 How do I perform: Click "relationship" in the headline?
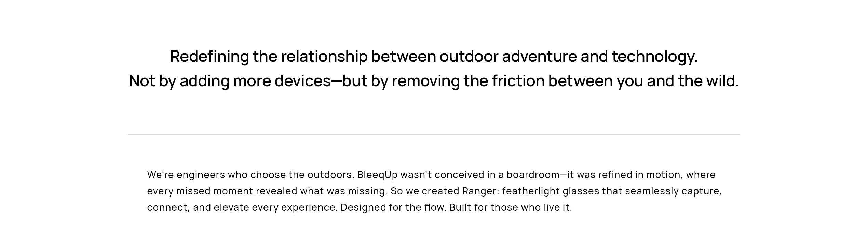[x=324, y=56]
